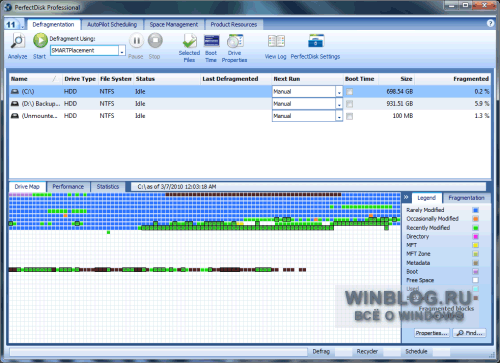
Task: Click the MFT Zone legend label
Action: click(418, 254)
